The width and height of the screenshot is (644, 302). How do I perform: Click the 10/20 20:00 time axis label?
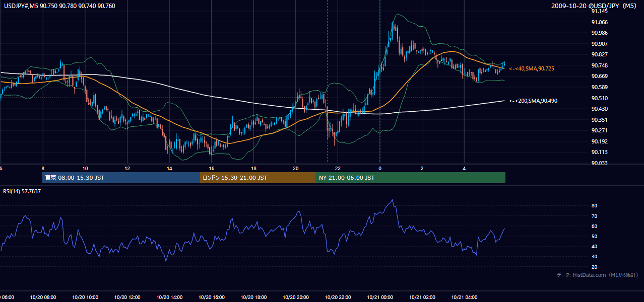coord(296,297)
